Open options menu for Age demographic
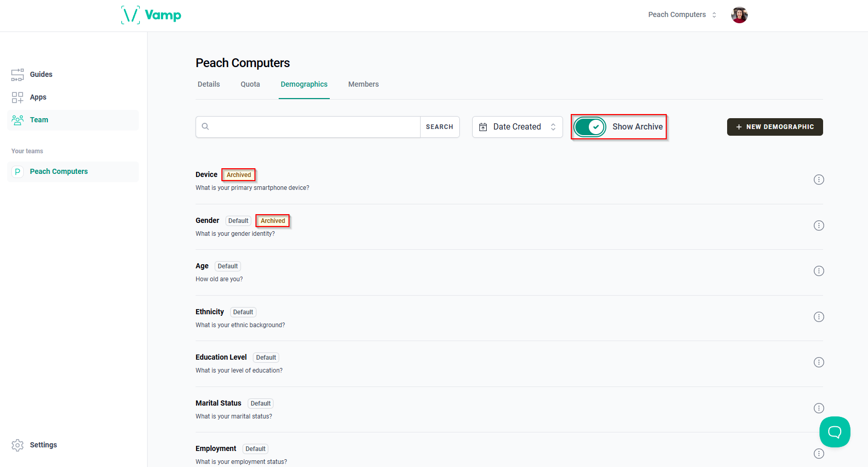The height and width of the screenshot is (467, 868). click(x=819, y=271)
